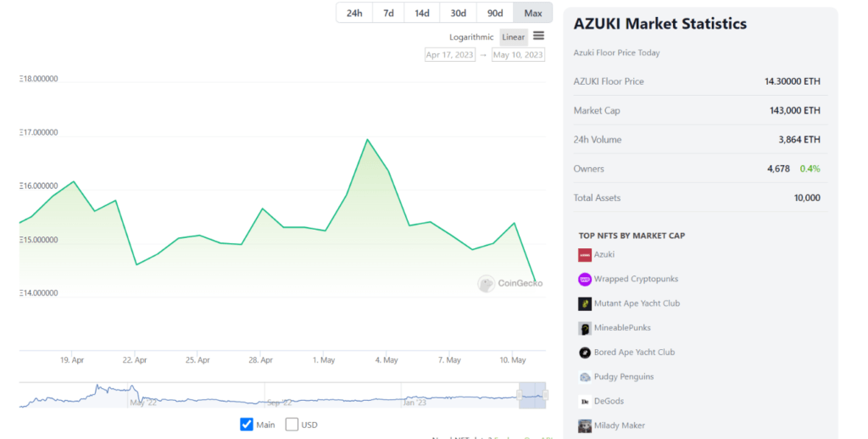Select the 24h time range tab
This screenshot has width=868, height=439.
pyautogui.click(x=354, y=13)
